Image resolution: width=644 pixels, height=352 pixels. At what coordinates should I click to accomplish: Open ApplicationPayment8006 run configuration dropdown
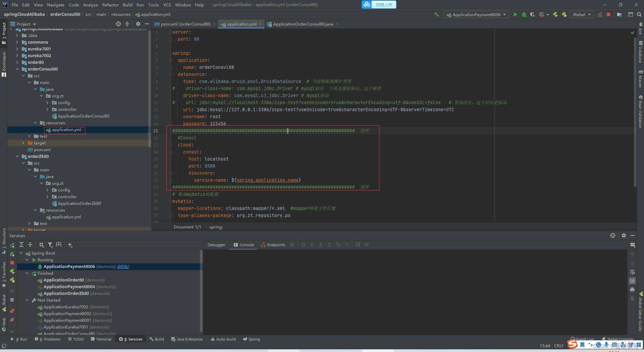click(476, 14)
